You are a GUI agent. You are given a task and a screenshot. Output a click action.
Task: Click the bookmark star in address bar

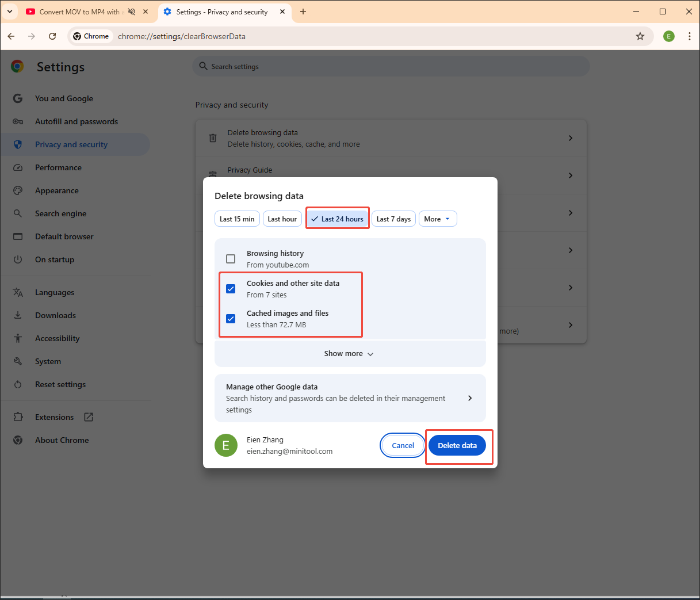tap(640, 36)
